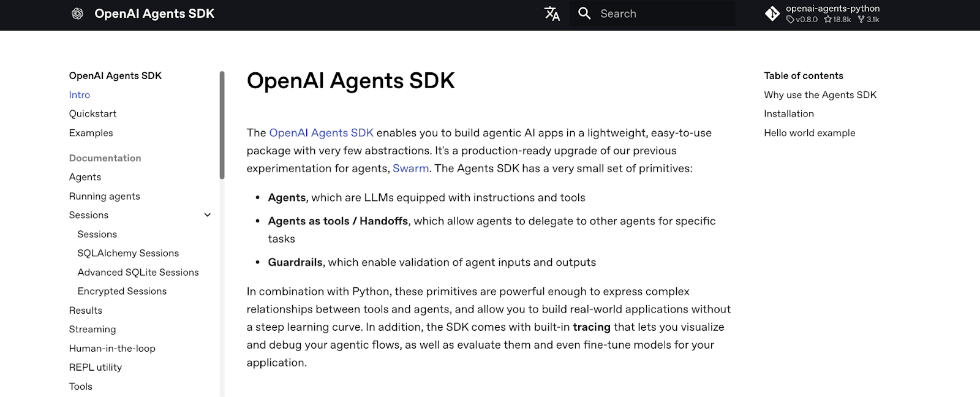Click the sidebar scrollbar thumb
980x397 pixels.
pos(222,125)
